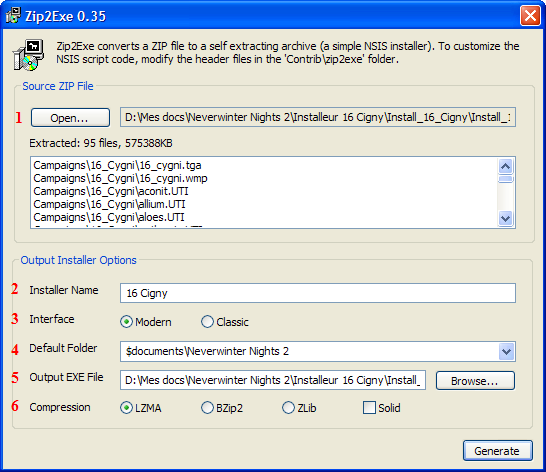Screen dimensions: 546x472
Task: Choose ZLib compression
Action: coord(288,408)
